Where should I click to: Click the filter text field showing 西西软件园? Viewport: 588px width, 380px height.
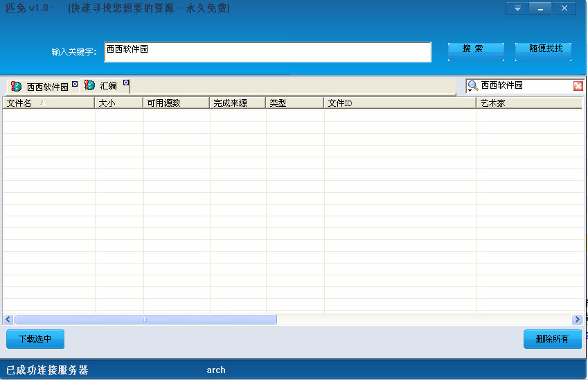pos(525,85)
